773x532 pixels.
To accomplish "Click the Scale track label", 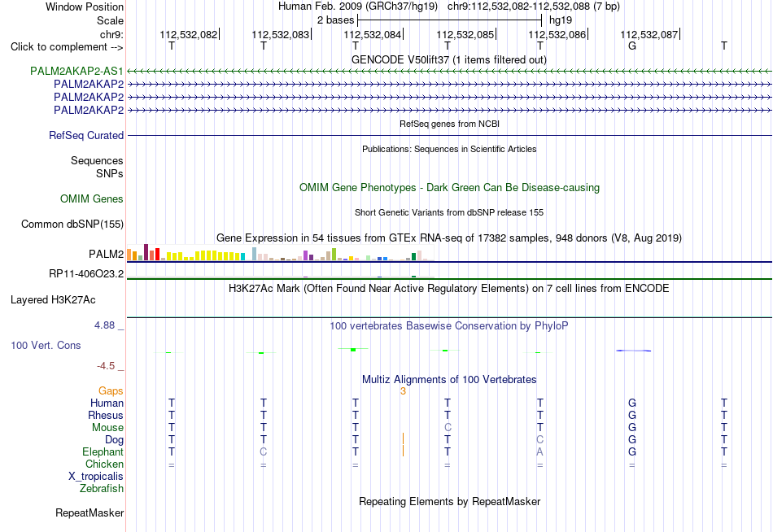I will (x=110, y=20).
